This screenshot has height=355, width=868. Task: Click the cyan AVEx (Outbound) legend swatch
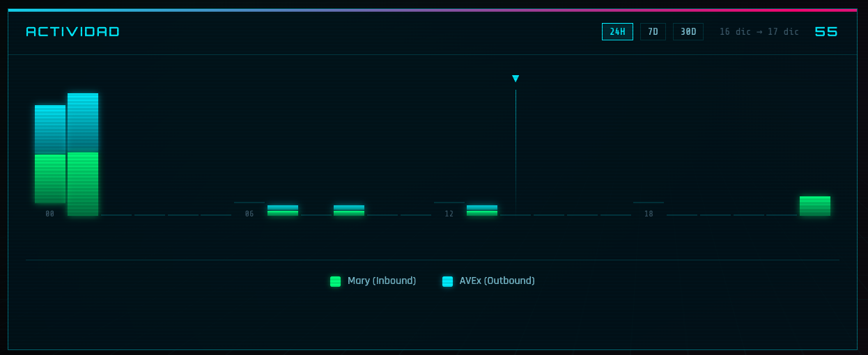[x=447, y=281]
